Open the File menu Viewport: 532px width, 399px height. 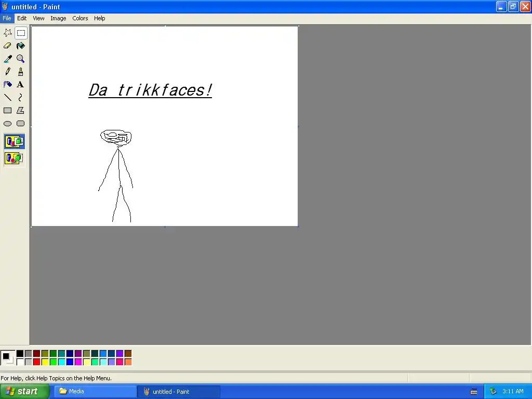(x=7, y=18)
